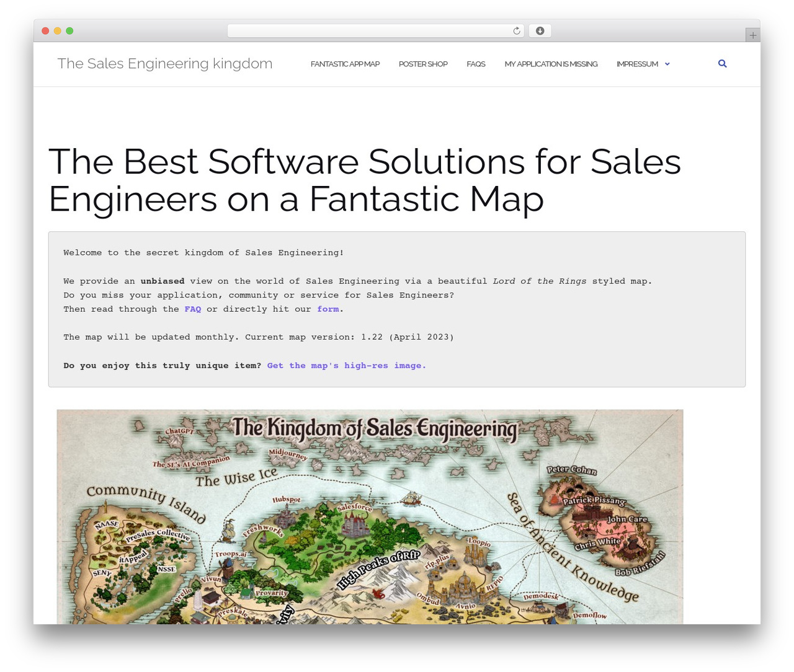This screenshot has height=672, width=794.
Task: Click the Chris White label on map
Action: click(597, 544)
